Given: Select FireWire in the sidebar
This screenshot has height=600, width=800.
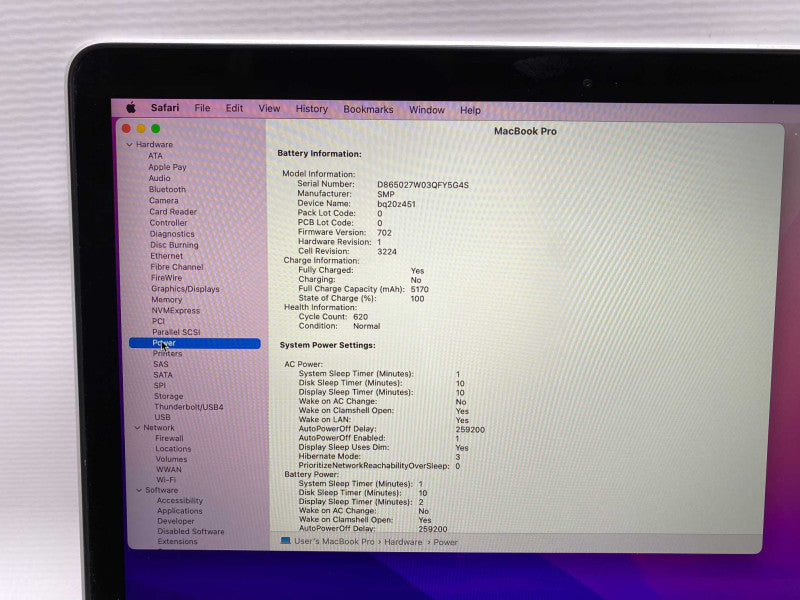Looking at the screenshot, I should [x=166, y=278].
